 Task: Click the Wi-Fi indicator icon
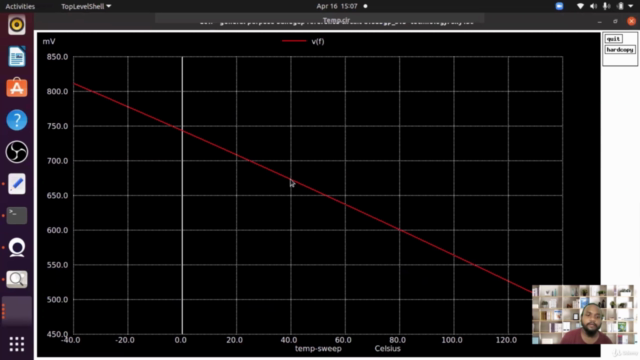[x=580, y=6]
